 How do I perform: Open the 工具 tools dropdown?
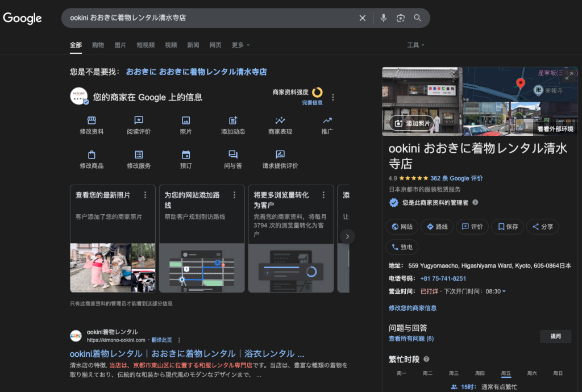(415, 45)
